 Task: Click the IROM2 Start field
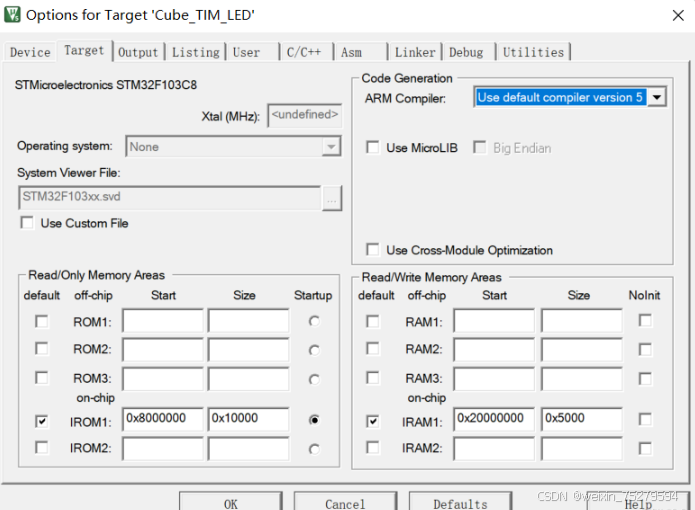[163, 448]
